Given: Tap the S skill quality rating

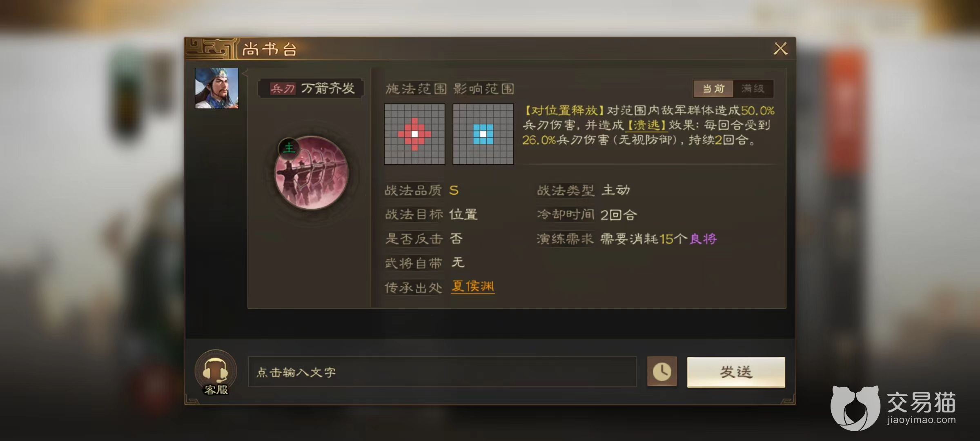Looking at the screenshot, I should click(454, 190).
